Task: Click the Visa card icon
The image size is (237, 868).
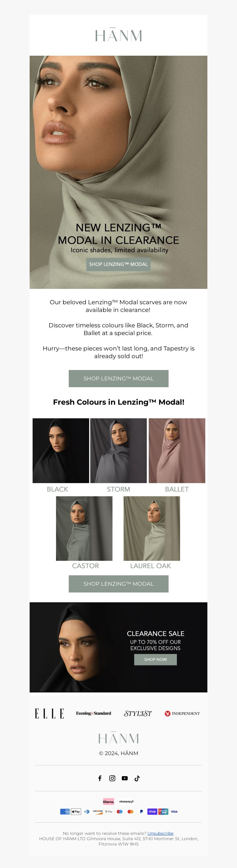Action: [x=174, y=811]
